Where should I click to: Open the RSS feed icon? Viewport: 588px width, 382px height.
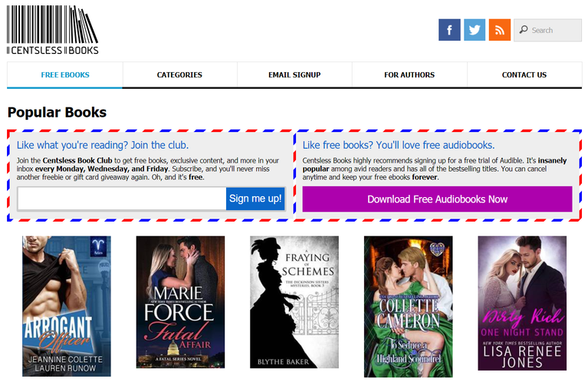click(x=500, y=30)
